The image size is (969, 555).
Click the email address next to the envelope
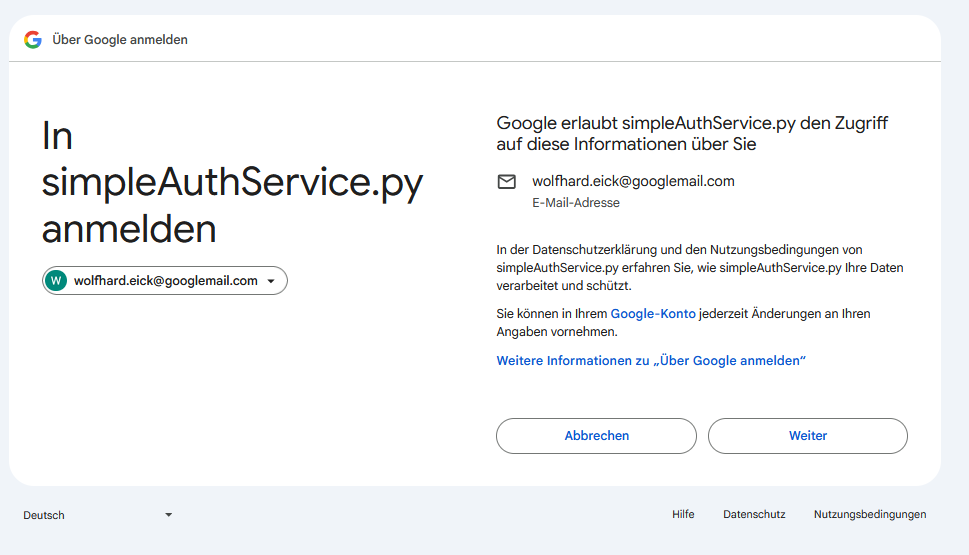(x=633, y=181)
